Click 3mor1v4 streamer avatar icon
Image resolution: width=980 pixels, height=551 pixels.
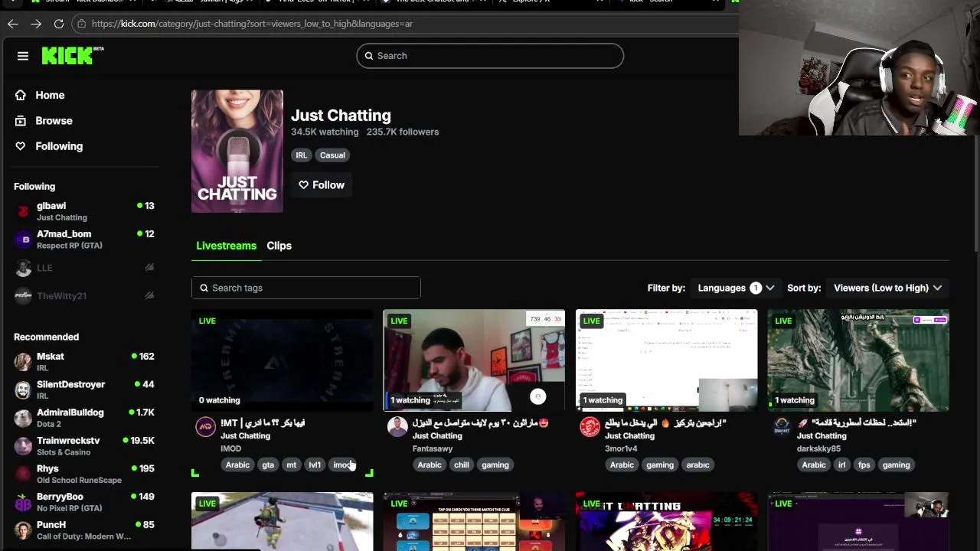click(590, 427)
